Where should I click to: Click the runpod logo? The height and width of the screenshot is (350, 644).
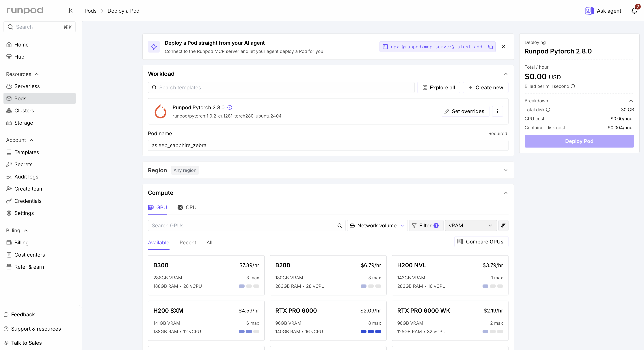(x=25, y=10)
